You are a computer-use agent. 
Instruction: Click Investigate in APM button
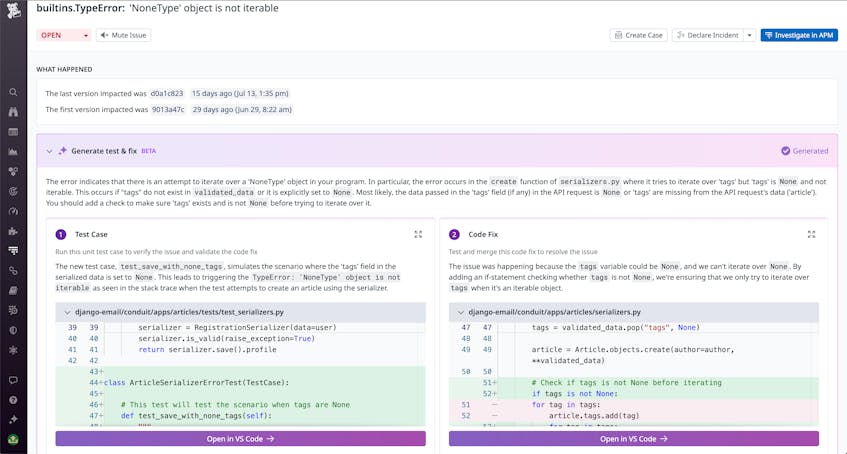coord(799,35)
